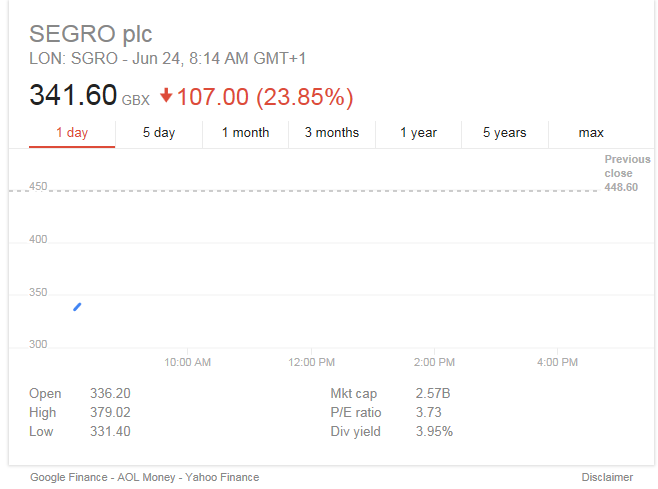Image resolution: width=658 pixels, height=489 pixels.
Task: Click the SEGRO plc title
Action: [91, 34]
